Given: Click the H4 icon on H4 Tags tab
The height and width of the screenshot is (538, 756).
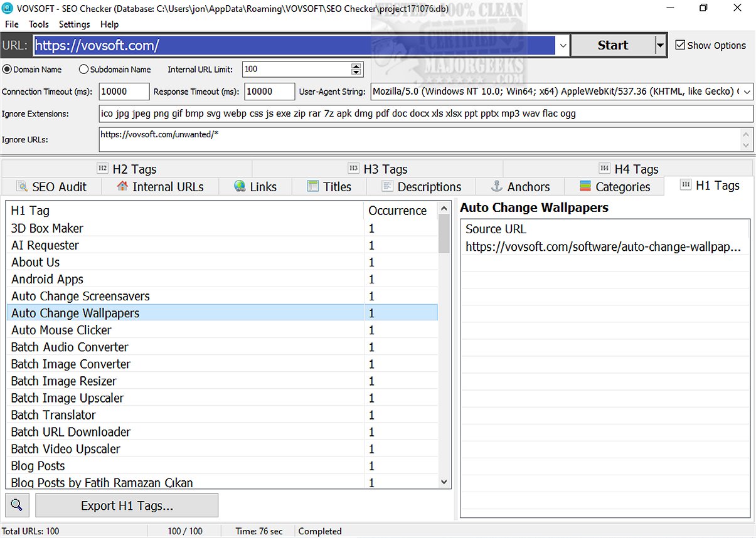Looking at the screenshot, I should (x=605, y=169).
